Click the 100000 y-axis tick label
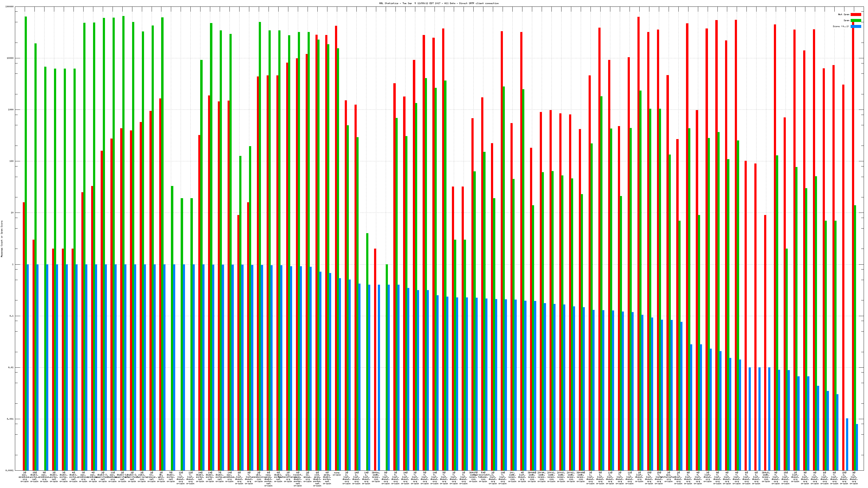 (x=10, y=7)
